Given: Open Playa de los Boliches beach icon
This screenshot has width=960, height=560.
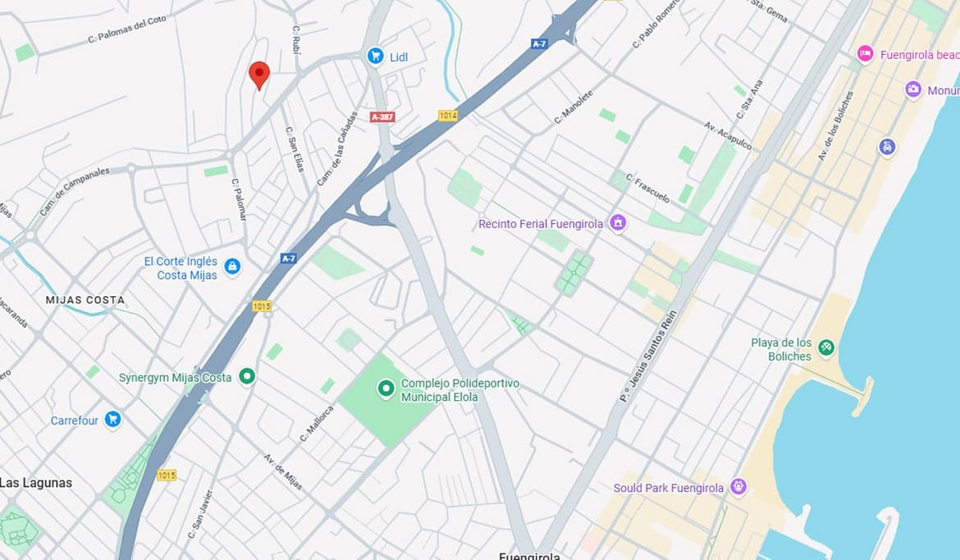Looking at the screenshot, I should click(826, 348).
